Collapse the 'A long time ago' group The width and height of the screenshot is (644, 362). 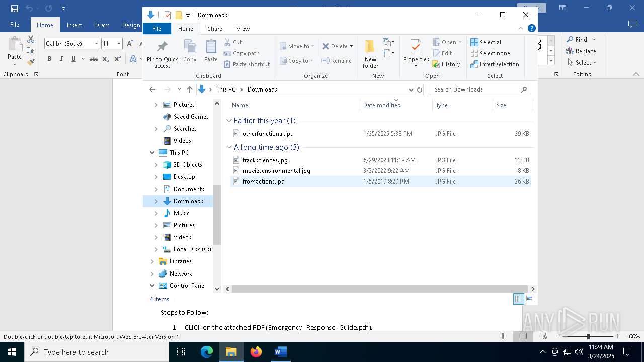[x=229, y=147]
